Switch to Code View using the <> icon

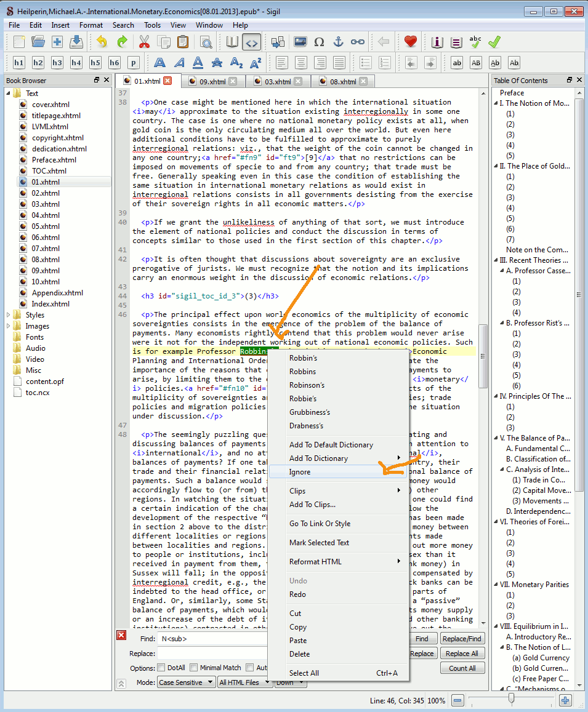[251, 42]
